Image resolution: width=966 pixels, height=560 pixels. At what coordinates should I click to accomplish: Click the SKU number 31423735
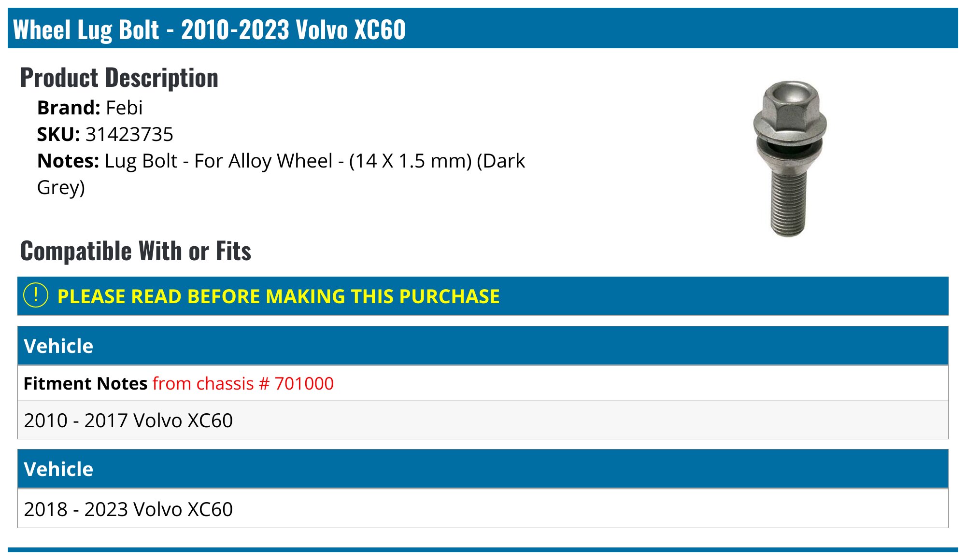(x=129, y=134)
